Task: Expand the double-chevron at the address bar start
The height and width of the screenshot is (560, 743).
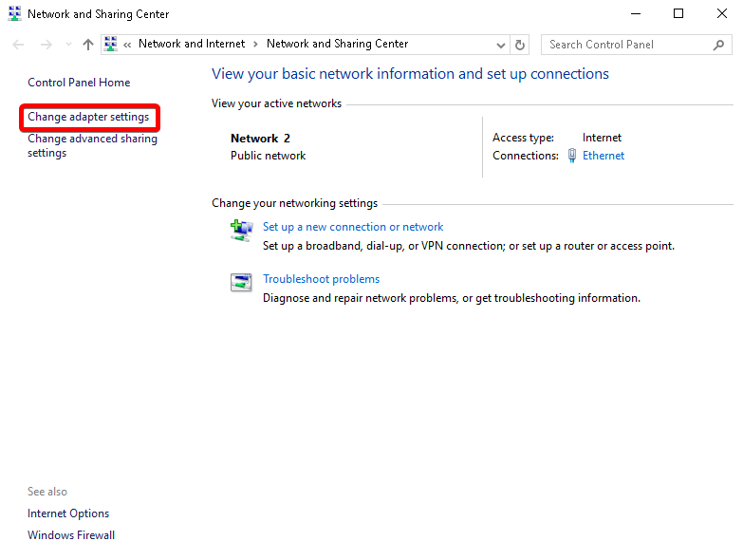Action: (x=127, y=45)
